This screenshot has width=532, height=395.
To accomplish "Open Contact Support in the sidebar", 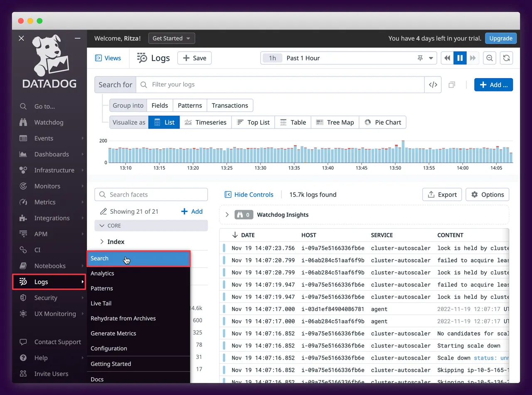I will point(57,342).
